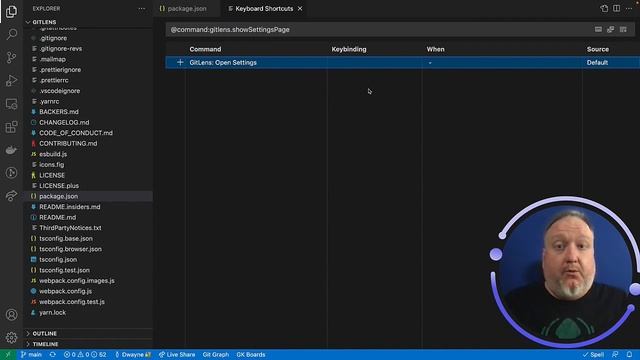This screenshot has width=640, height=360.
Task: Click the Keybinding column header
Action: 349,49
